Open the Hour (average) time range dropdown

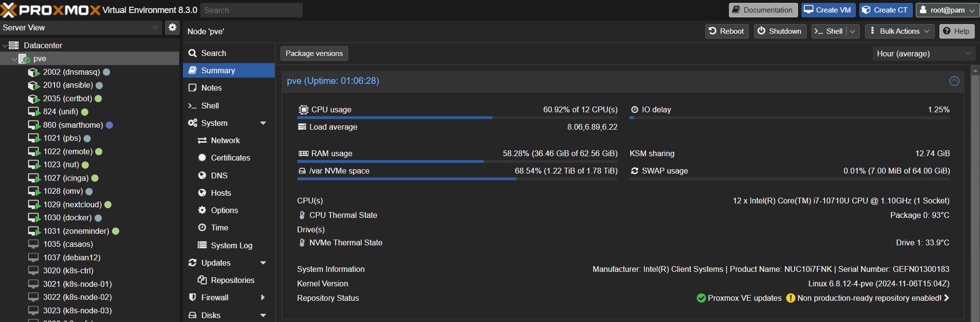click(x=923, y=54)
